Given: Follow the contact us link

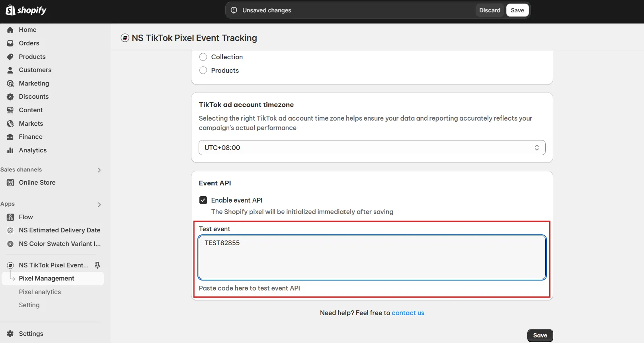Looking at the screenshot, I should pyautogui.click(x=408, y=313).
